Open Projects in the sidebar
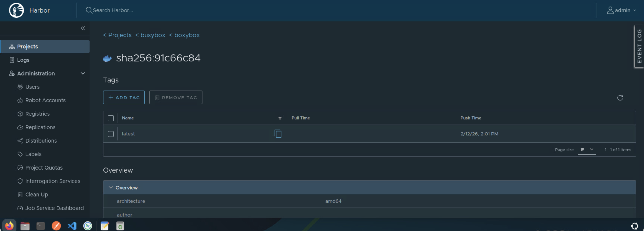 point(45,47)
